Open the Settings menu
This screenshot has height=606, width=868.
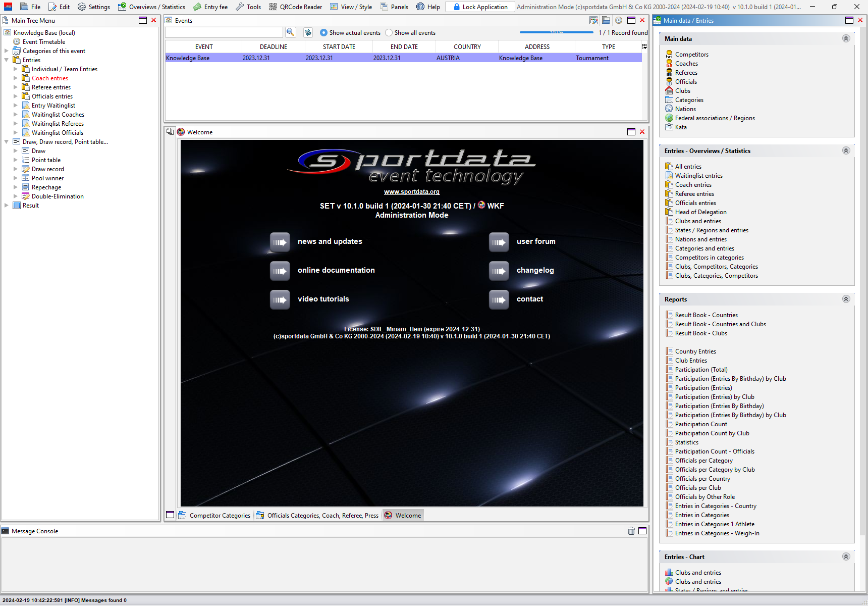point(94,7)
